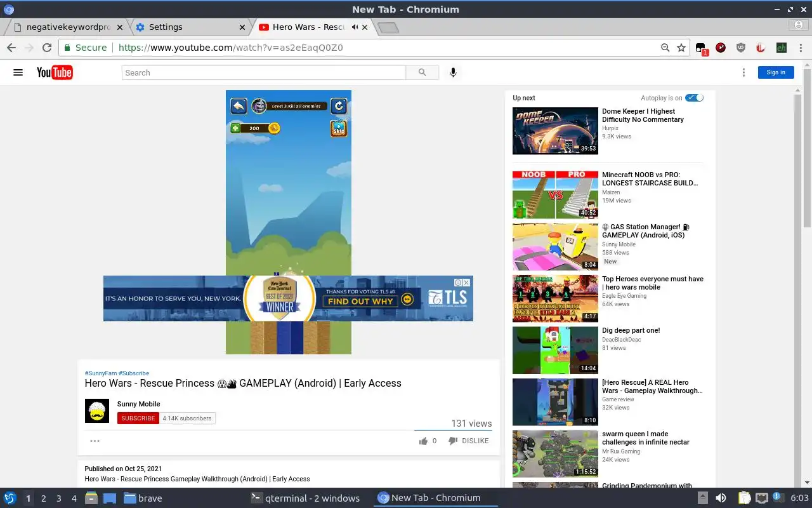Open the red round arrow extension icon
The image size is (812, 508).
point(721,48)
